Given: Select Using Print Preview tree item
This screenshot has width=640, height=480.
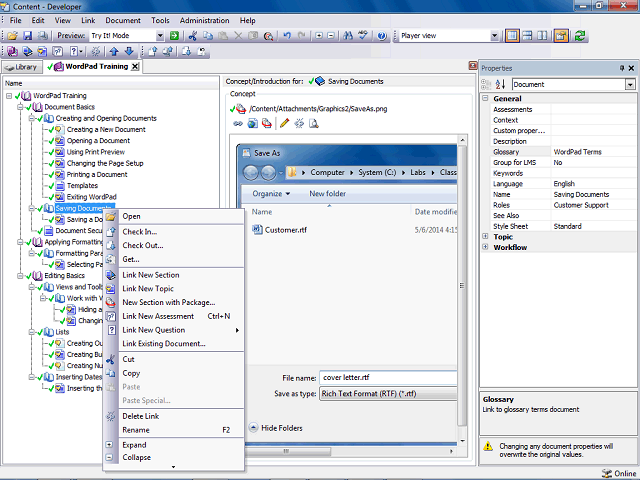Looking at the screenshot, I should tap(96, 152).
